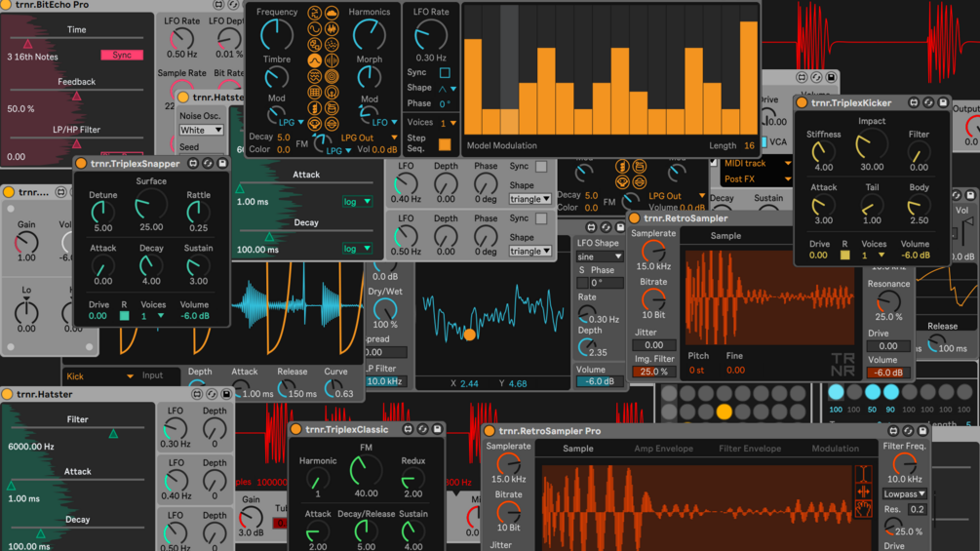Pick the grid pattern model icon
This screenshot has width=980, height=551.
[314, 93]
